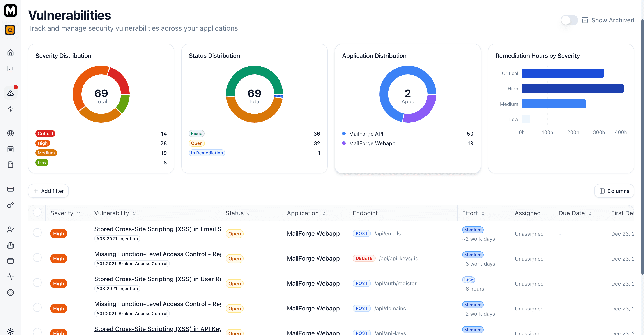The width and height of the screenshot is (644, 335).
Task: Click the MailForge app switcher icon
Action: click(10, 30)
